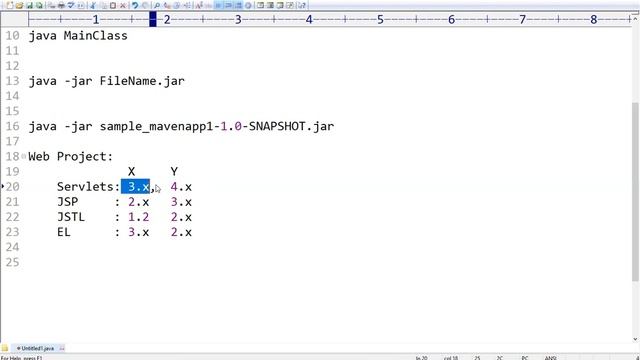
Task: Toggle word wrap toolbar button
Action: [219, 5]
